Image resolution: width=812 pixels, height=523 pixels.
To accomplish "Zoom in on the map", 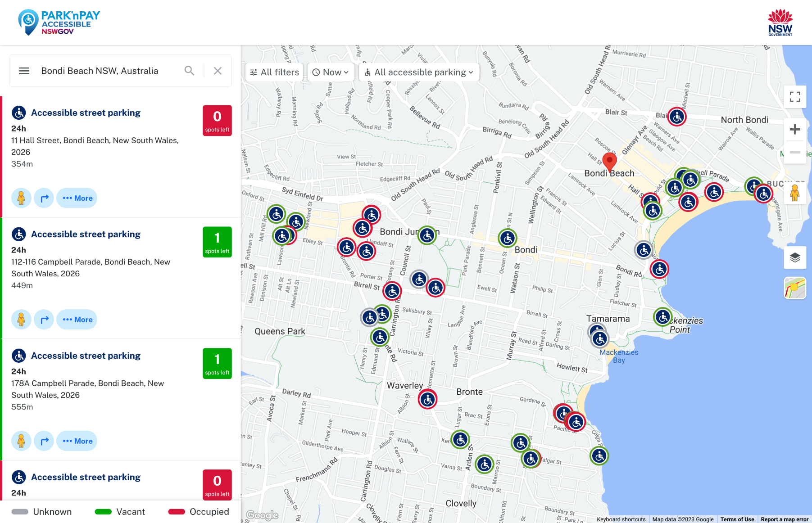I will point(795,130).
